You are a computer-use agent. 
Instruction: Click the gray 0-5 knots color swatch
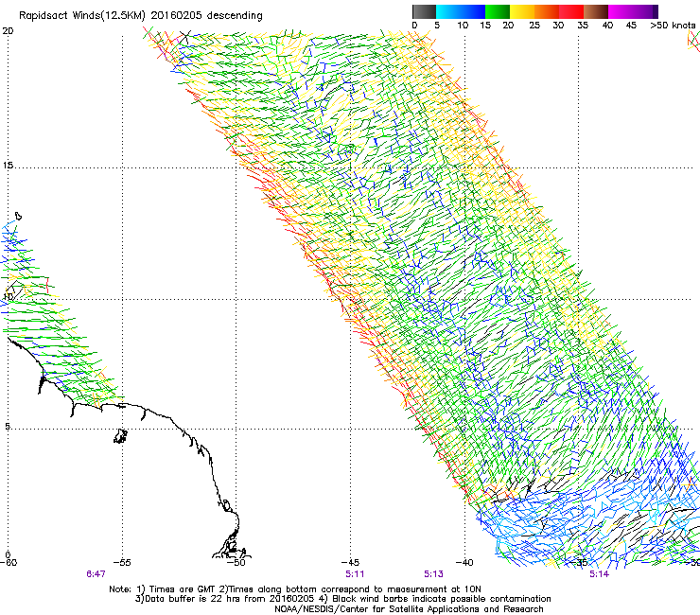(424, 11)
